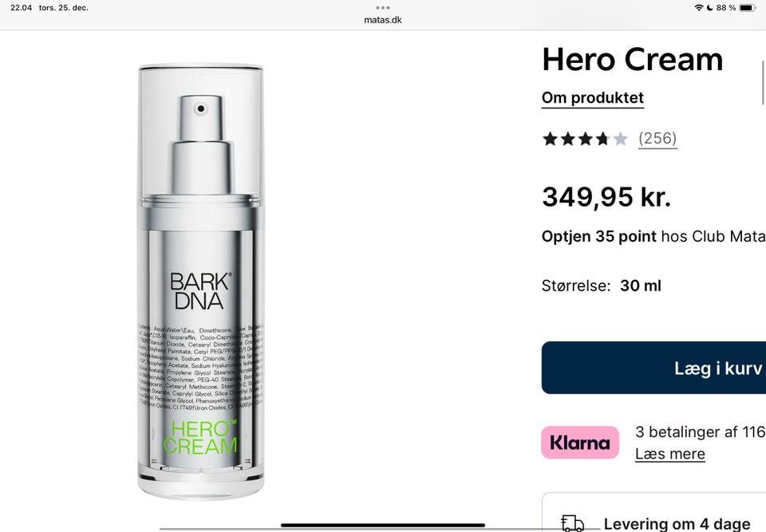Open the Om produktet link

tap(593, 98)
